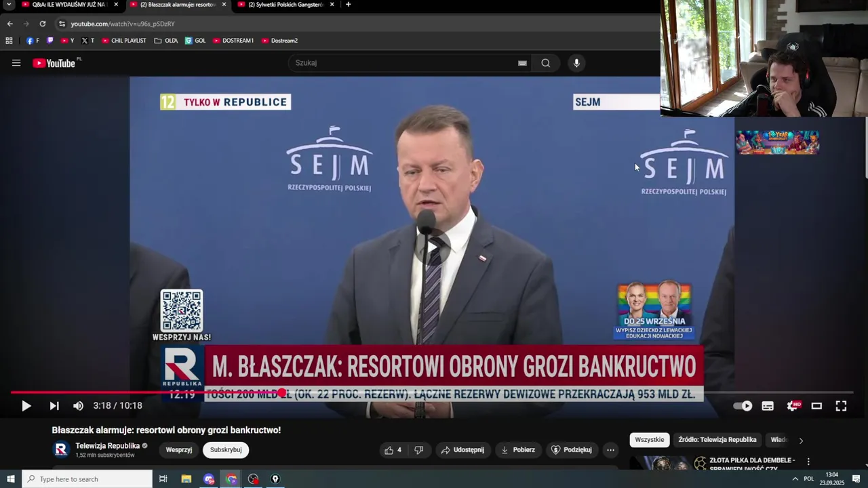Open the apps grid in bookmarks bar

click(x=9, y=41)
